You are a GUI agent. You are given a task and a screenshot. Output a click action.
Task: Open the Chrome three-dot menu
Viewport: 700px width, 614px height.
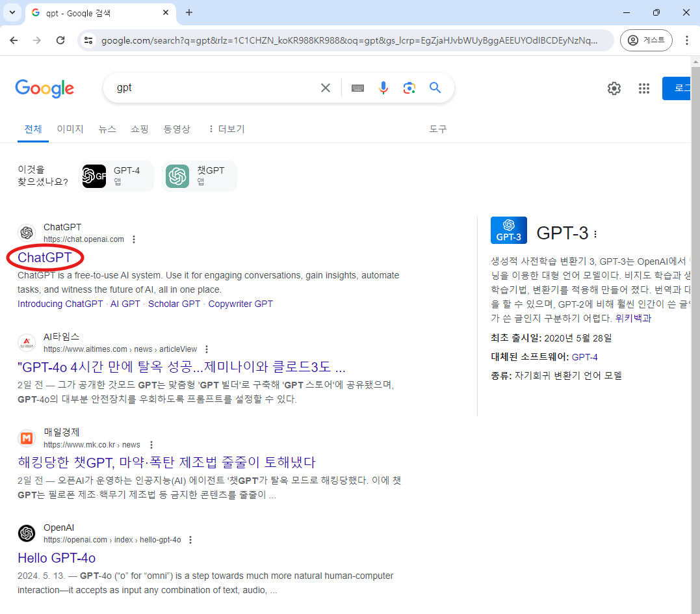pos(686,40)
